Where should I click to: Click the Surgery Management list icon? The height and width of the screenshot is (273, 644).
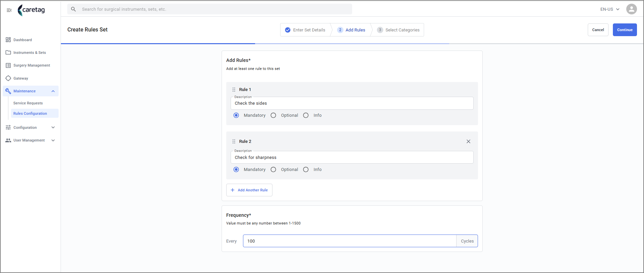(8, 66)
